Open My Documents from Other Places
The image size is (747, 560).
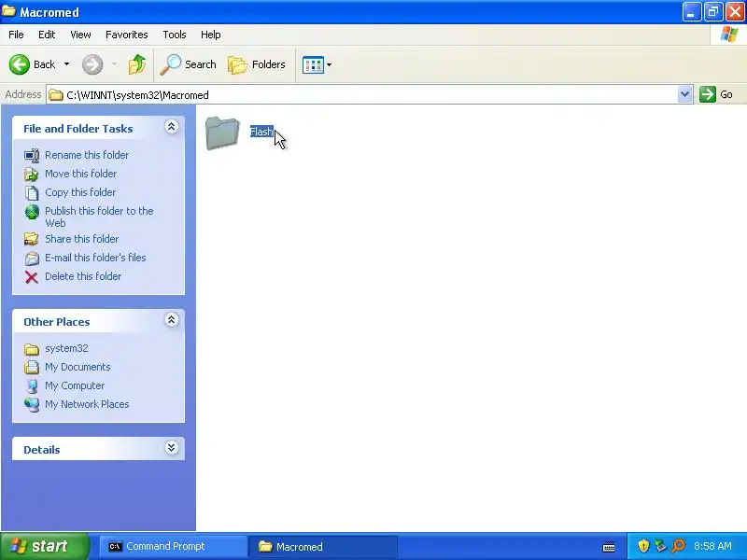pos(78,367)
